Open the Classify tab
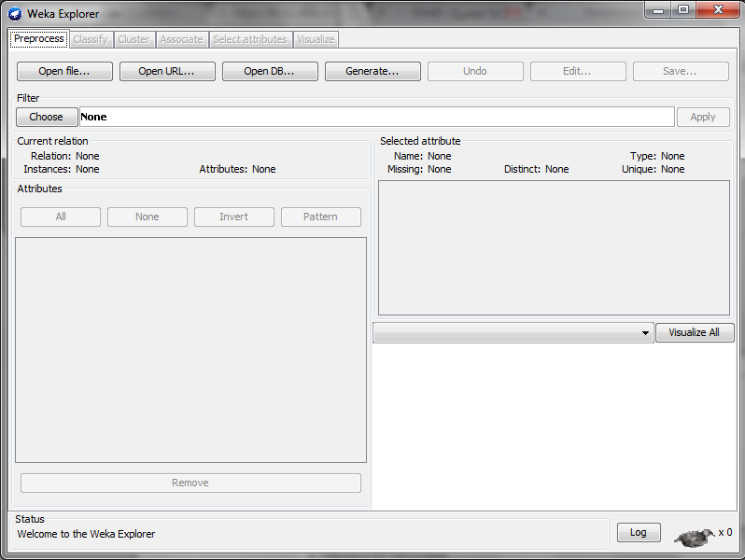745x560 pixels. (91, 39)
